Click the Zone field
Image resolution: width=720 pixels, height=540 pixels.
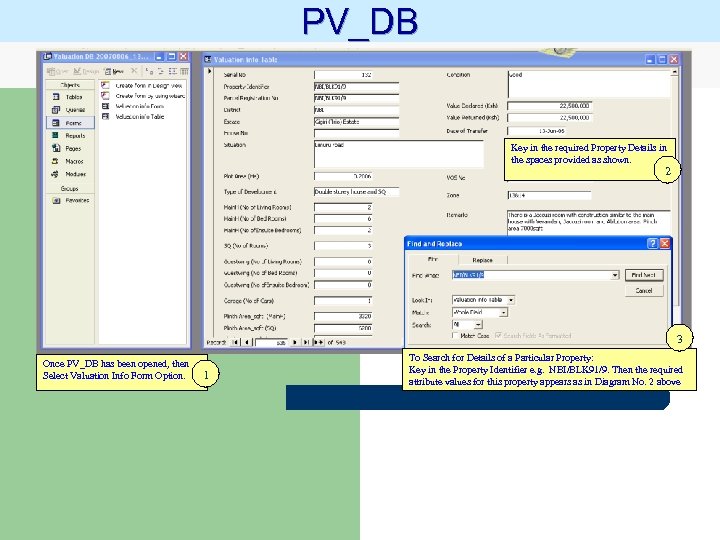click(x=550, y=196)
